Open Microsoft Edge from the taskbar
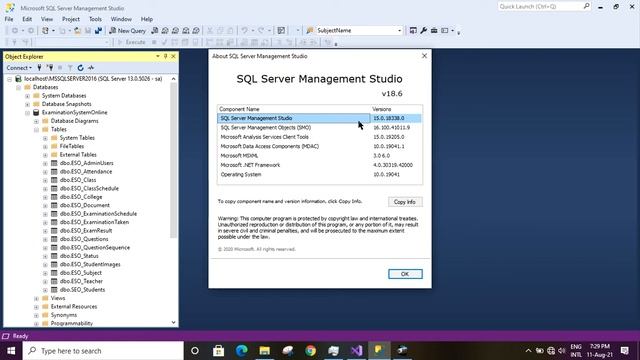640x360 pixels. point(242,351)
